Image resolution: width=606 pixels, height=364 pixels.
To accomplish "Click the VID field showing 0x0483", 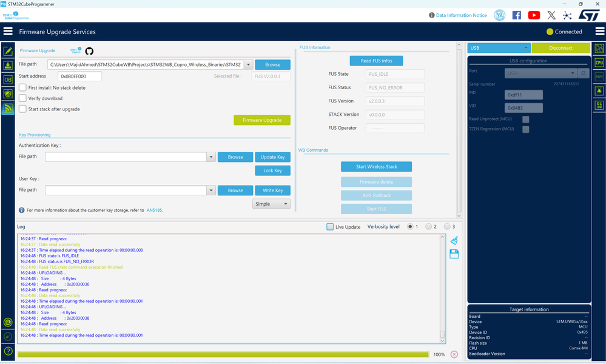I will [524, 108].
